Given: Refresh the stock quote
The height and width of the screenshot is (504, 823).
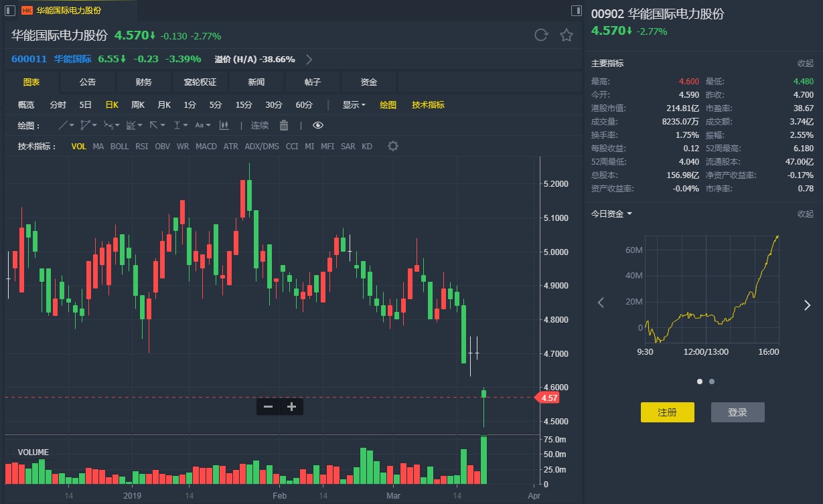Looking at the screenshot, I should [x=541, y=35].
